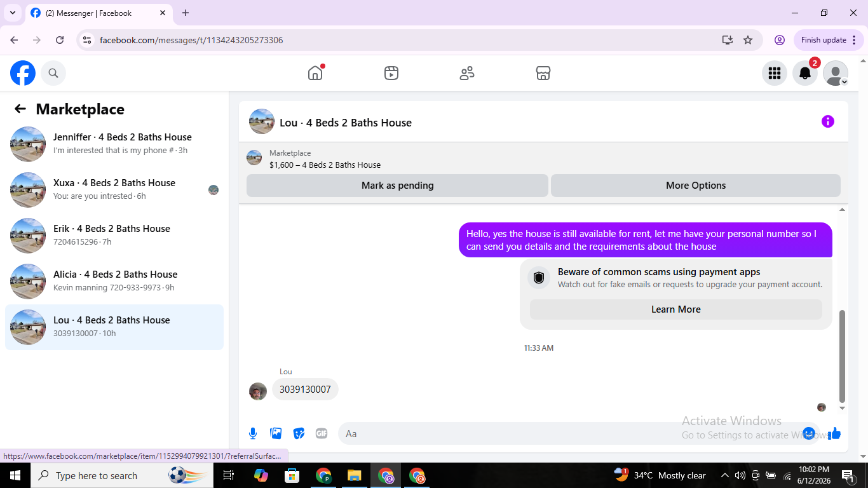The width and height of the screenshot is (868, 488).
Task: Expand More Options for the listing
Action: 696,186
